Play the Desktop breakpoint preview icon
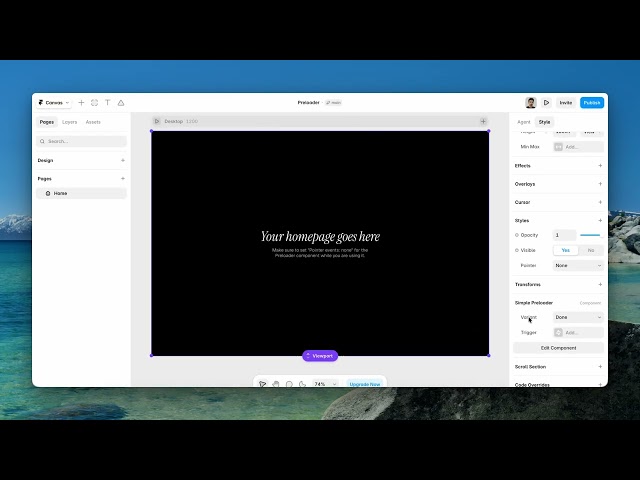640x480 pixels. point(157,121)
